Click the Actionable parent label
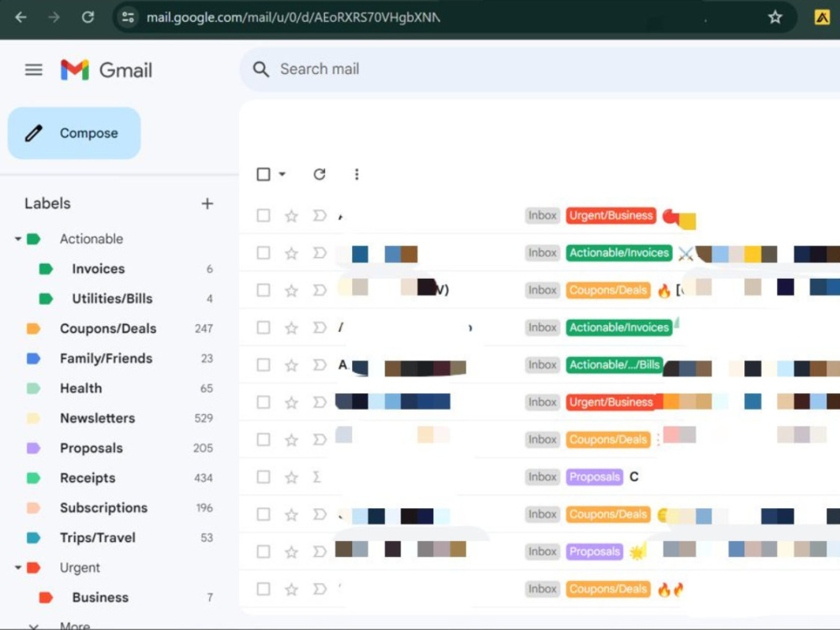This screenshot has width=840, height=630. tap(91, 239)
